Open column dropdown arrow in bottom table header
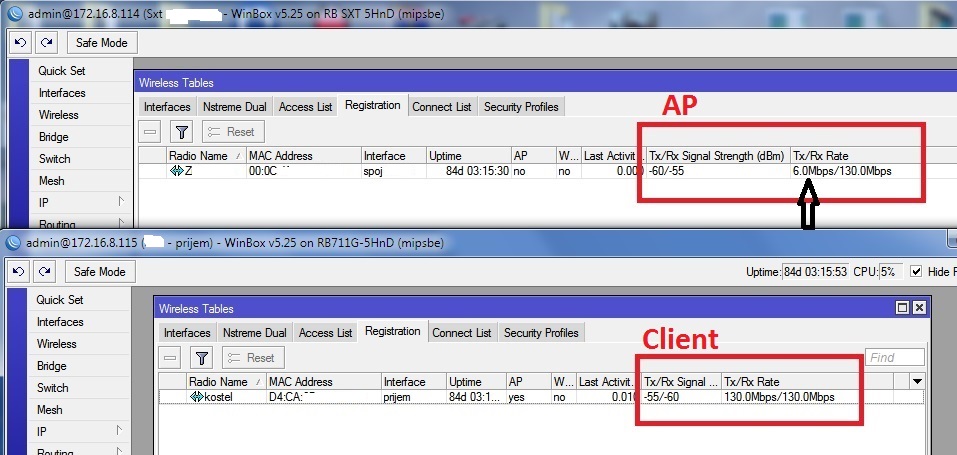The width and height of the screenshot is (957, 455). pos(917,382)
